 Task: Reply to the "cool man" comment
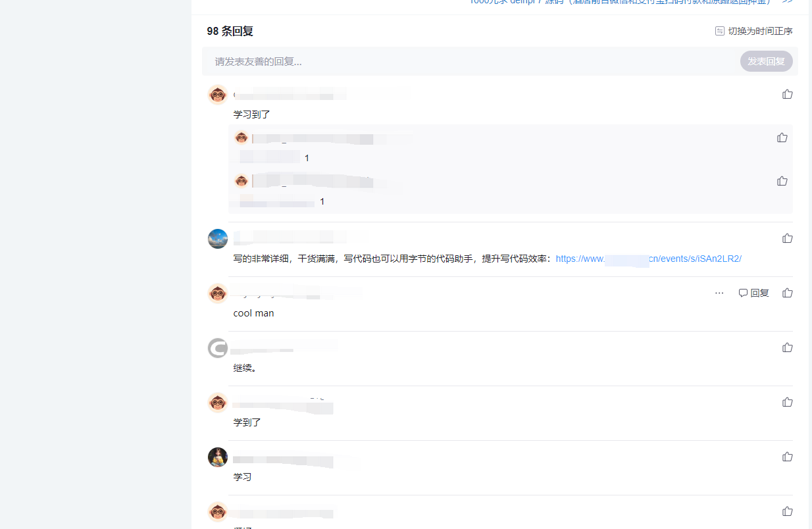(753, 293)
